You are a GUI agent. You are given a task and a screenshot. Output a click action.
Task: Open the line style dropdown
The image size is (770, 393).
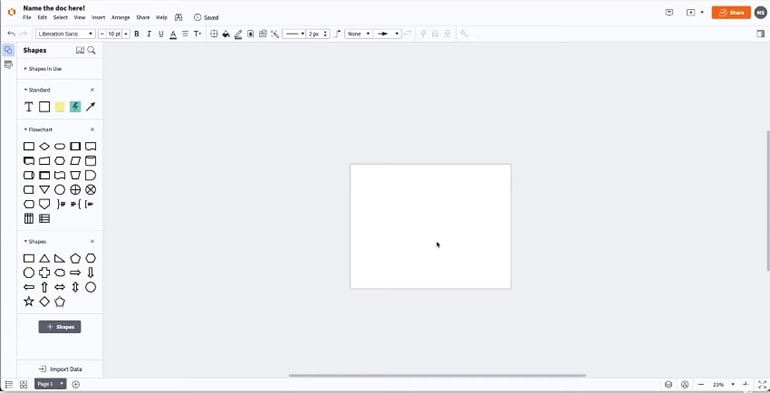click(294, 34)
